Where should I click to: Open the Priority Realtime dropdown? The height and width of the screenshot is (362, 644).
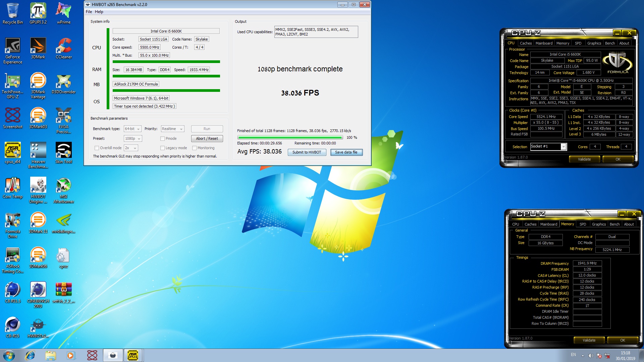click(172, 129)
